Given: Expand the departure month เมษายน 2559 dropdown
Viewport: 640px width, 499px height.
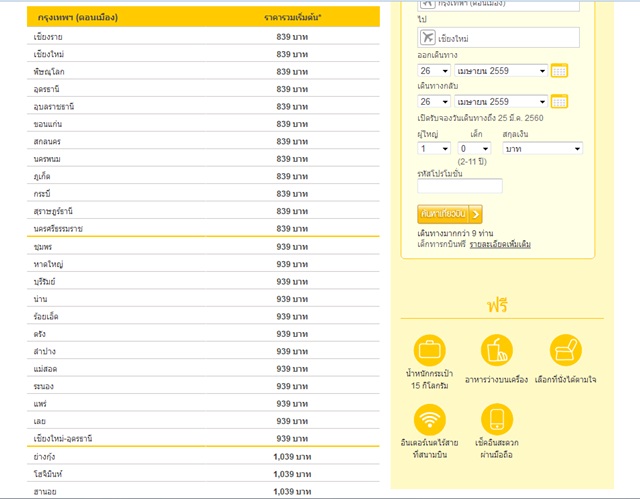Looking at the screenshot, I should (501, 71).
